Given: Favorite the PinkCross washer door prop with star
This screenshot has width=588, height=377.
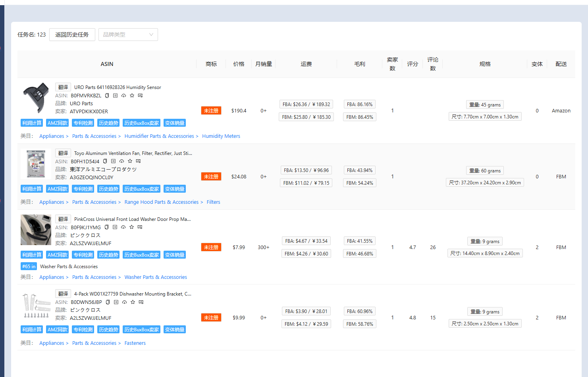Looking at the screenshot, I should click(131, 227).
